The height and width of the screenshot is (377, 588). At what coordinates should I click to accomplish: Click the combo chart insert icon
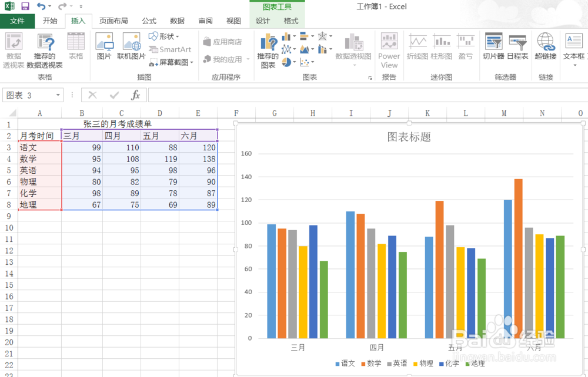[322, 49]
